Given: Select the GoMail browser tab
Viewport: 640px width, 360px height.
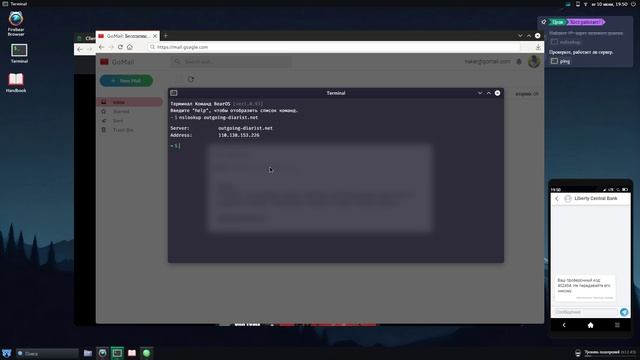Looking at the screenshot, I should [127, 36].
